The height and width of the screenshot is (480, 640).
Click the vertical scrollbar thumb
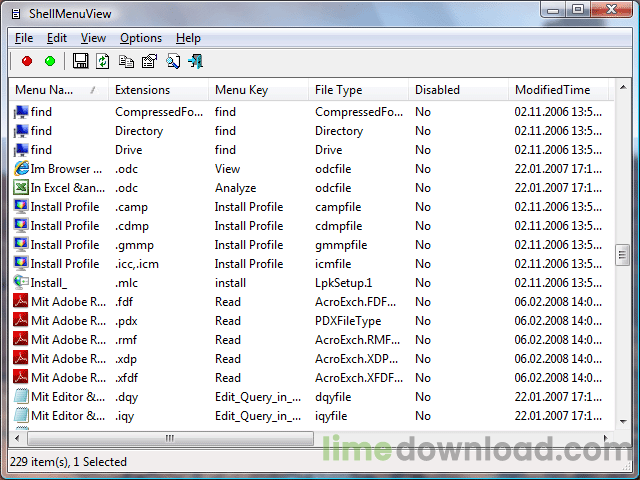tap(622, 255)
